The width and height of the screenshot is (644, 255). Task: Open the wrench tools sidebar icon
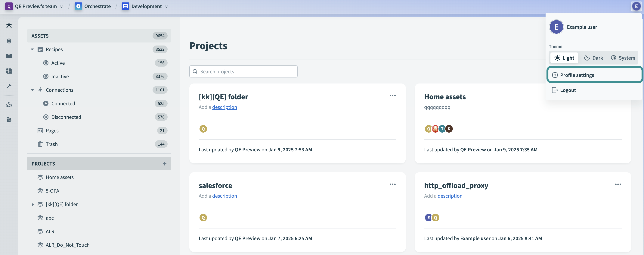[x=9, y=86]
